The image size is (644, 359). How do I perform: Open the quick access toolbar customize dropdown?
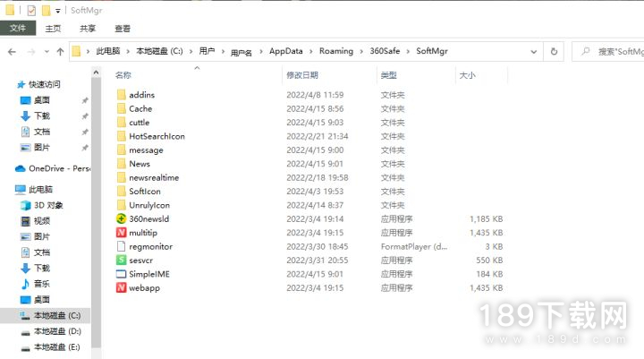click(58, 11)
